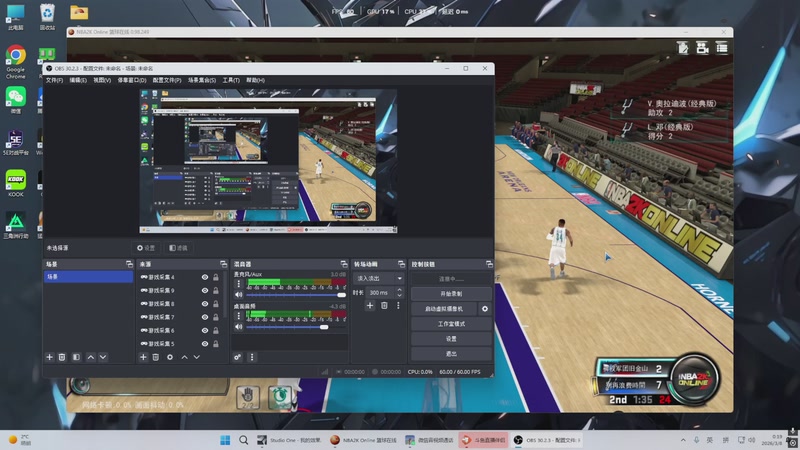
Task: Hide the Game Capture 6 source
Action: click(x=205, y=330)
